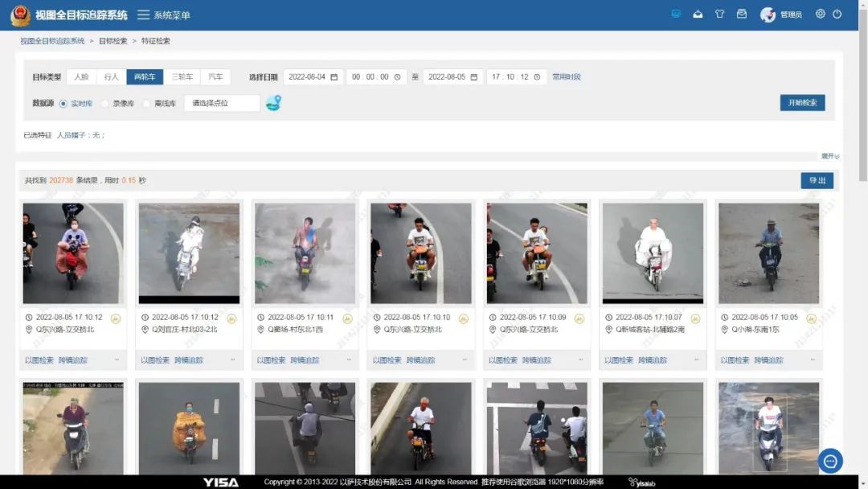Open thumbnail of white-robed rider at 17:10:07
Screen dimensions: 868x489
[653, 253]
